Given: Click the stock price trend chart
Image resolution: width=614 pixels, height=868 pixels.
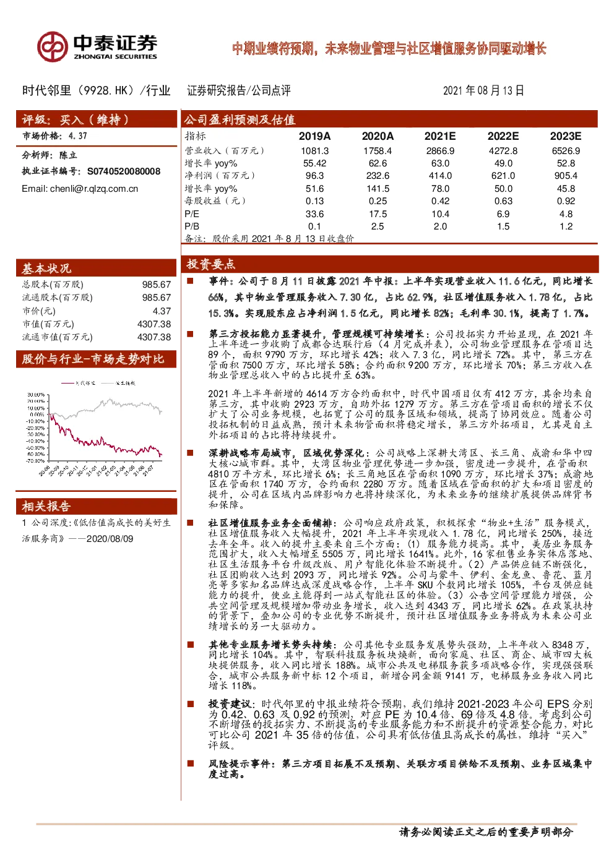Looking at the screenshot, I should pos(94,427).
